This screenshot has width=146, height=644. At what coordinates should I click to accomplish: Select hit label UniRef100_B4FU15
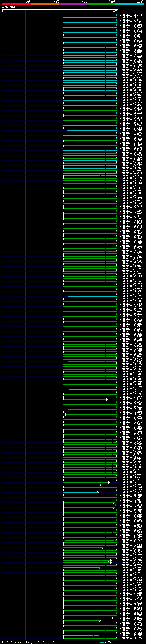pyautogui.click(x=131, y=407)
